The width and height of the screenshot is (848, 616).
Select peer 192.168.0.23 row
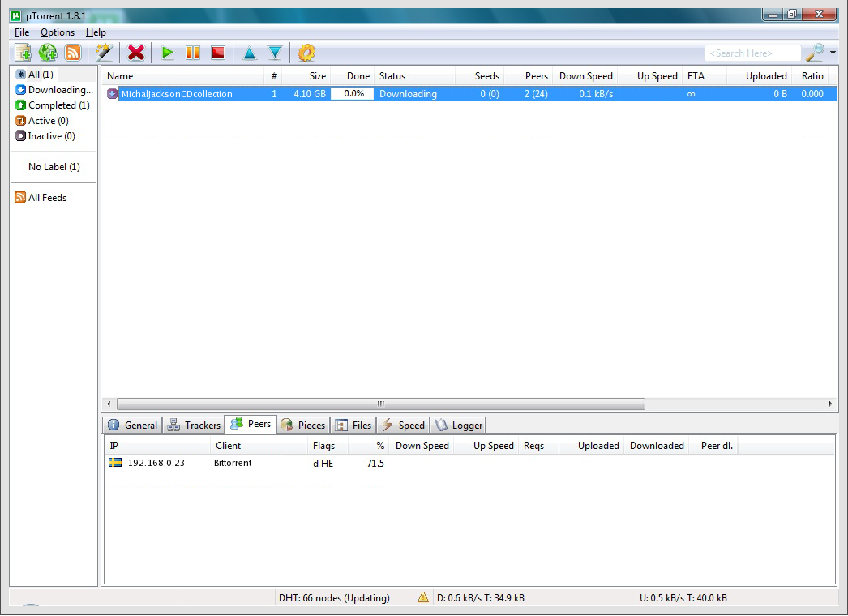click(469, 463)
